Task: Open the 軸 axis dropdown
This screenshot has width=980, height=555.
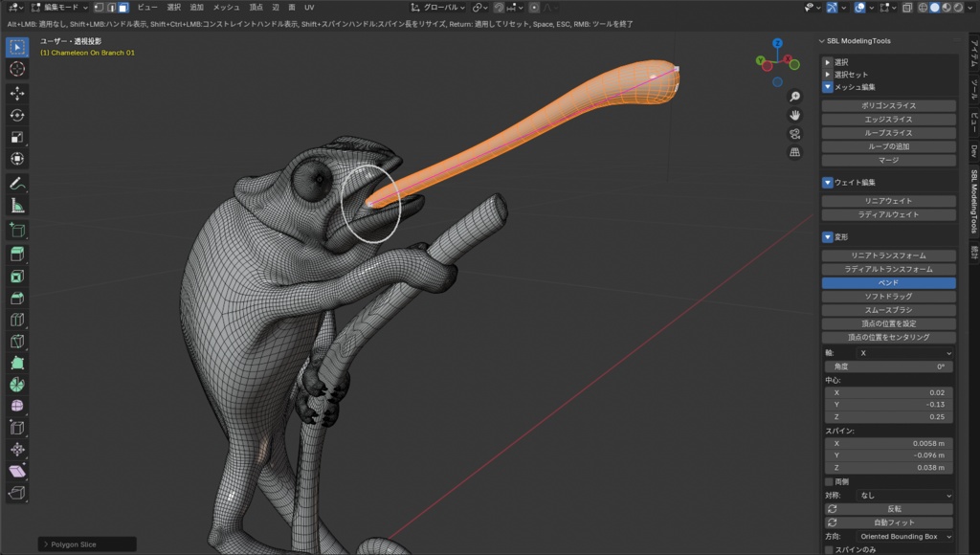Action: coord(904,351)
